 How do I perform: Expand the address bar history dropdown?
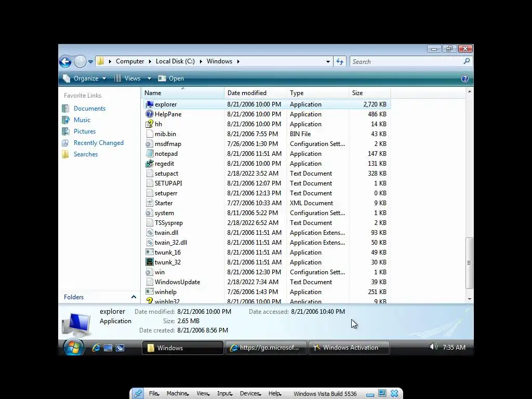tap(328, 61)
